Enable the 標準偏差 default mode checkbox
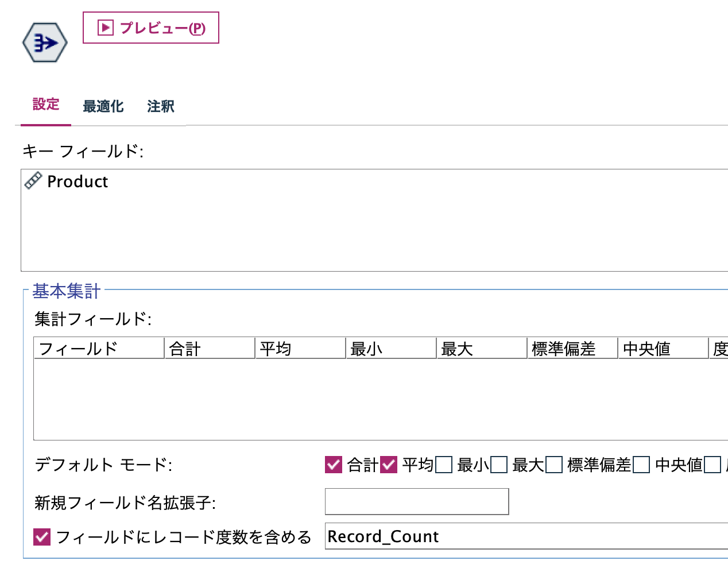Screen dimensions: 728x572 point(553,465)
